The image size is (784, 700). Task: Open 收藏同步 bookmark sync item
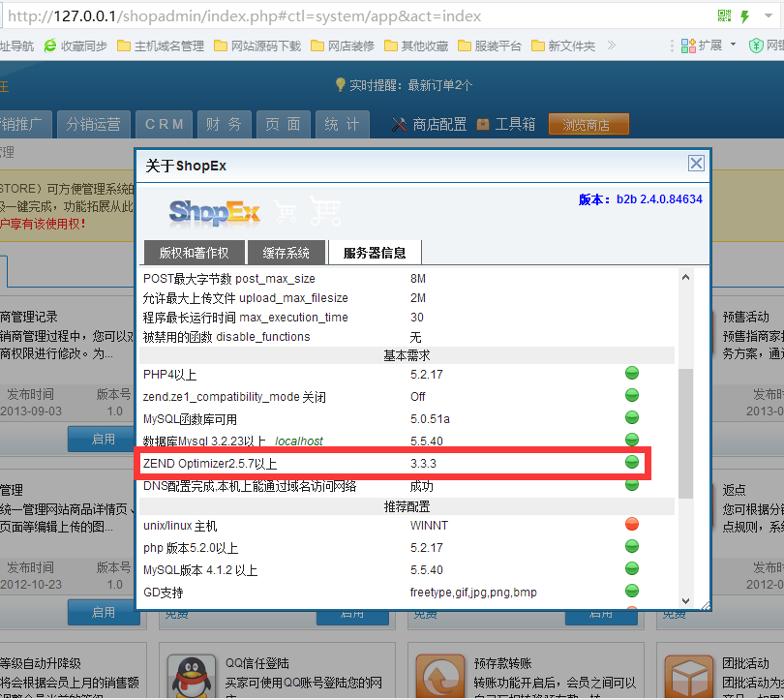coord(76,46)
